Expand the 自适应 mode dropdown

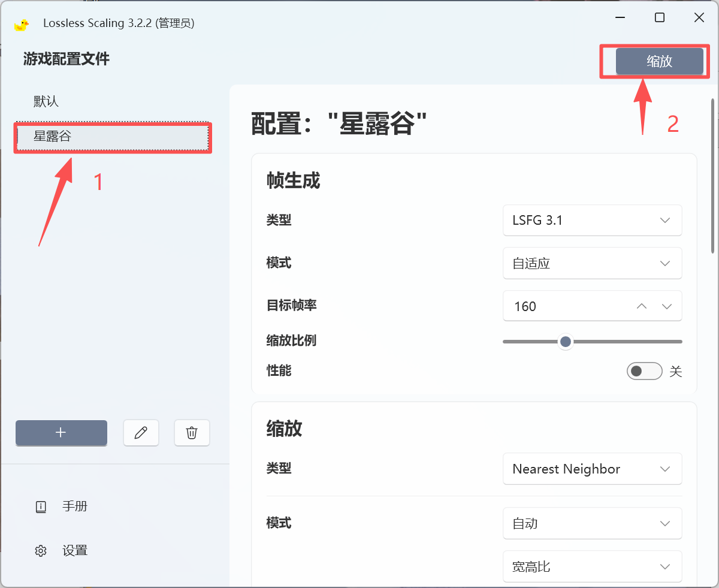[x=592, y=263]
